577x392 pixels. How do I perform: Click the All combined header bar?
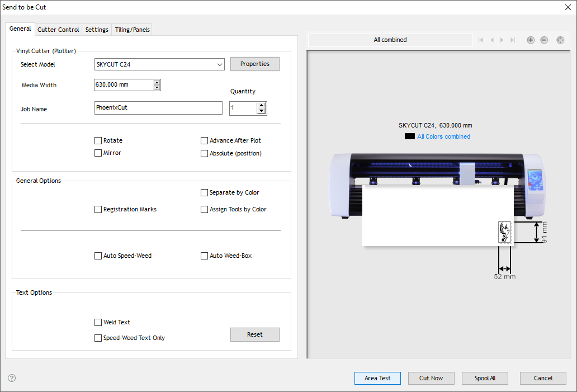(390, 40)
